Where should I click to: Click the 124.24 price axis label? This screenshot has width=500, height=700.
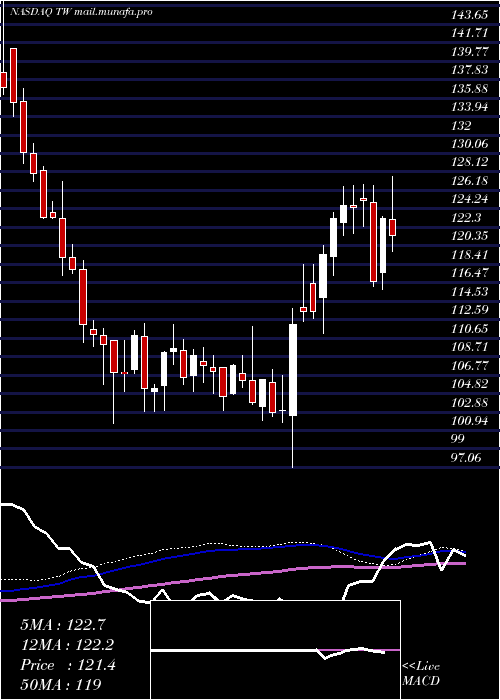(471, 199)
